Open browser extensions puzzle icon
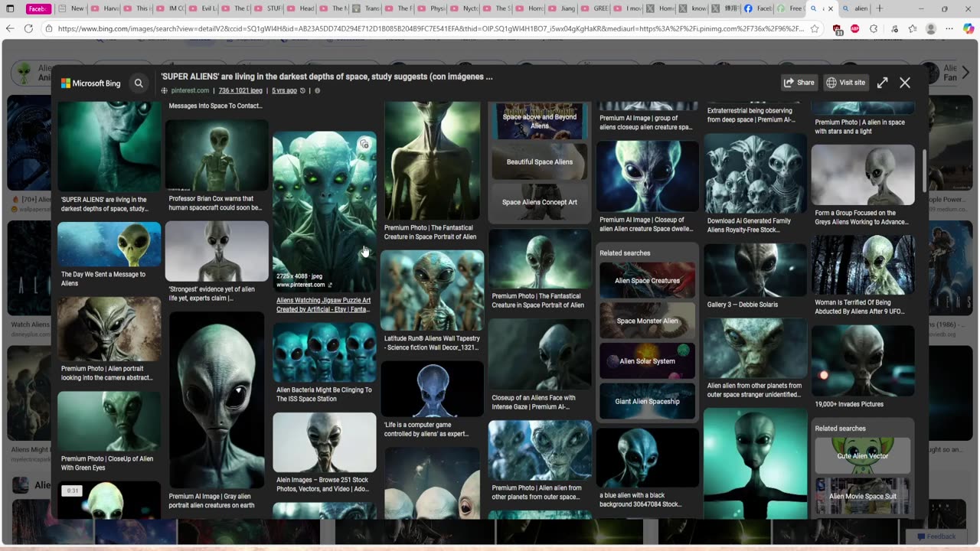Screen dimensions: 980x551 [x=874, y=28]
